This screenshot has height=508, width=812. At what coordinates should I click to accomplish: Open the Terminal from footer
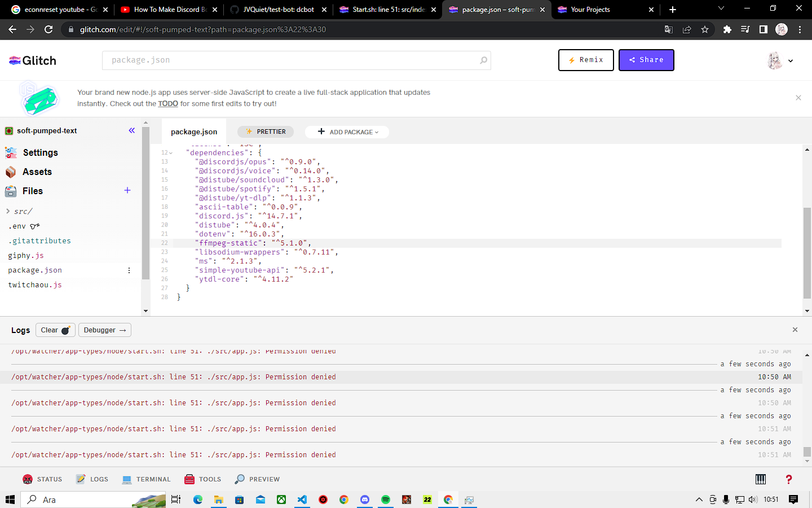point(146,479)
